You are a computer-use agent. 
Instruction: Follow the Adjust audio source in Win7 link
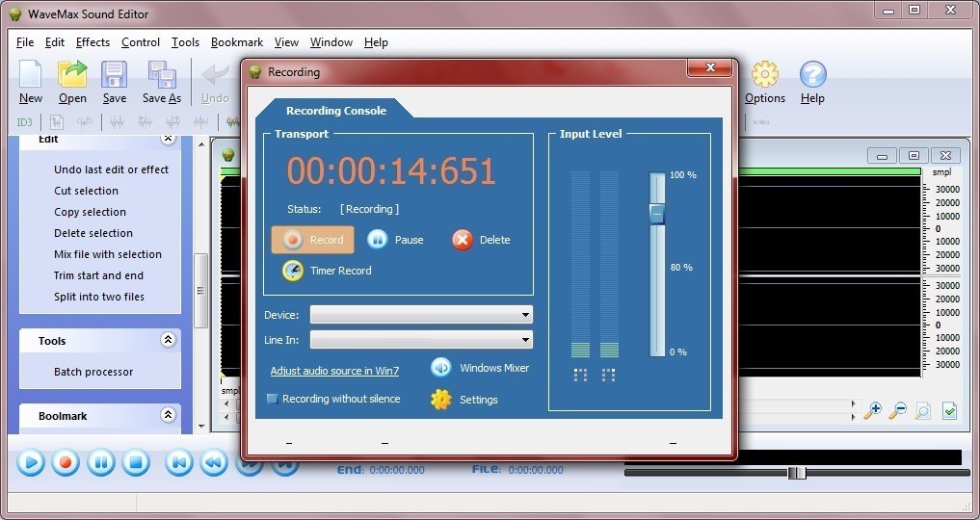click(334, 371)
